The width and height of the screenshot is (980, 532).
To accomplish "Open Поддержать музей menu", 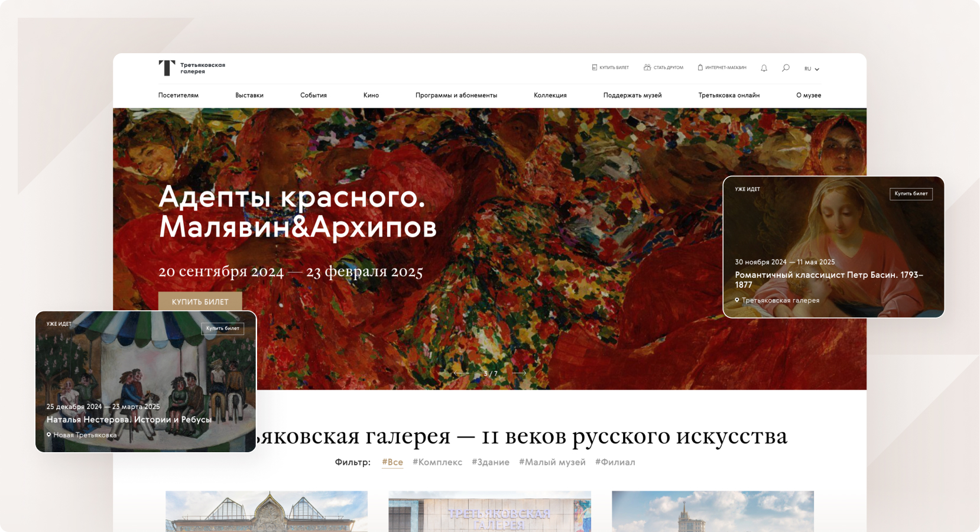I will click(x=632, y=95).
